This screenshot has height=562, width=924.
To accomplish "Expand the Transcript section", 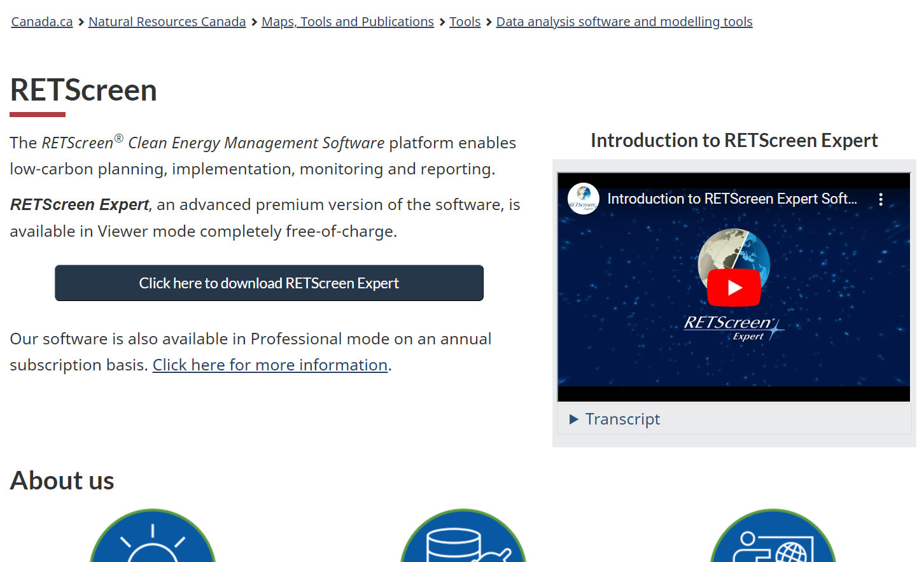I will (x=622, y=419).
